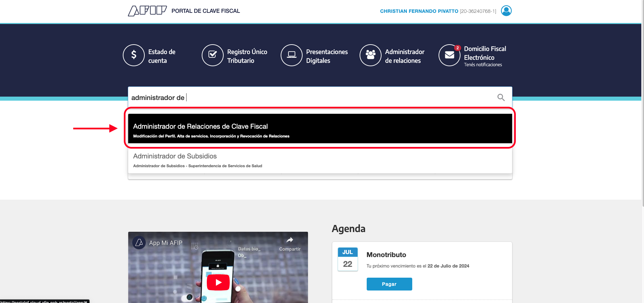Open Registro Único Tributario checkmark icon
Viewport: 644px width, 303px height.
coord(213,55)
